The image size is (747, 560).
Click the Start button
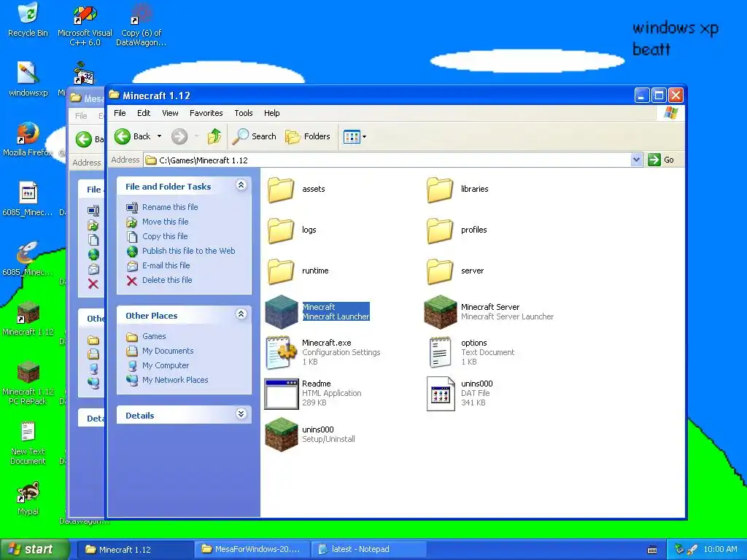tap(34, 550)
